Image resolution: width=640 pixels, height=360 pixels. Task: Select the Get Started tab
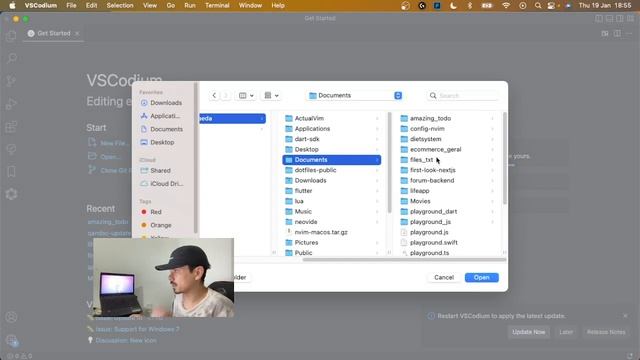coord(53,33)
